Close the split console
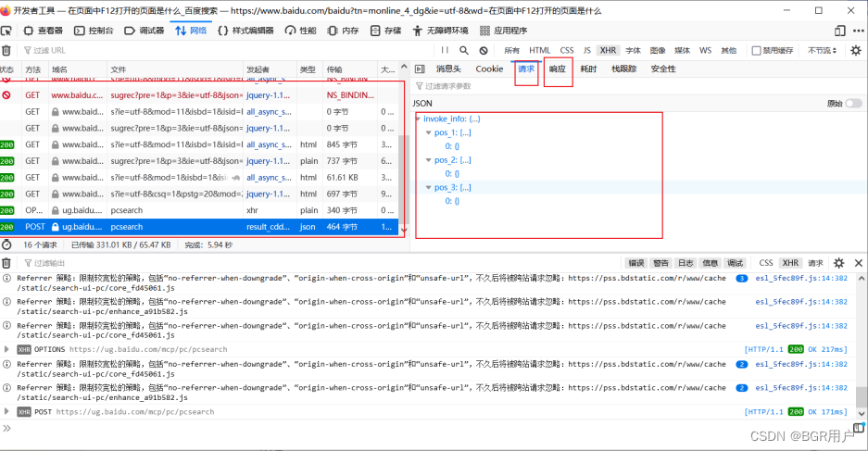This screenshot has height=451, width=868. tap(859, 263)
